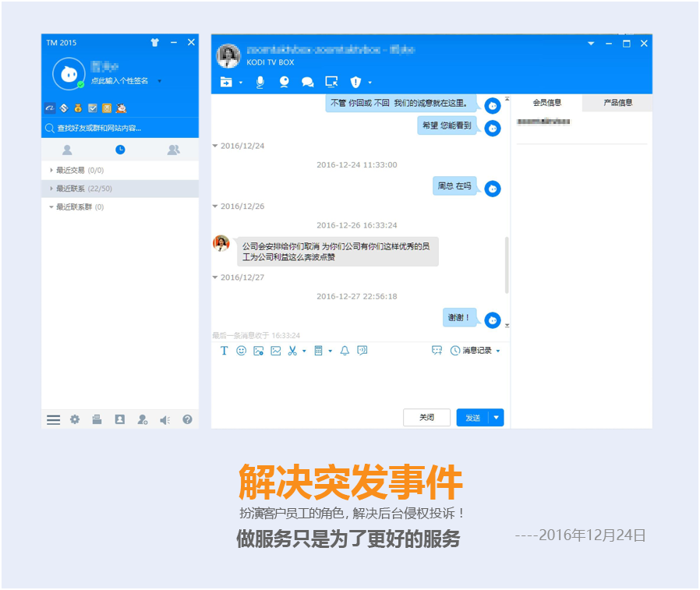The width and height of the screenshot is (700, 590).
Task: Collapse 最近联系群 (0) group
Action: point(119,207)
